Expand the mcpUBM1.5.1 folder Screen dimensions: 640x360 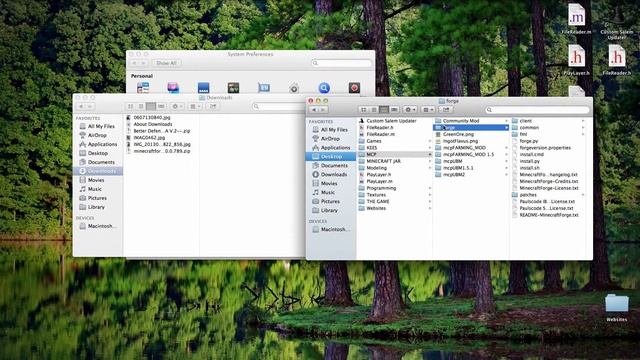coord(506,168)
